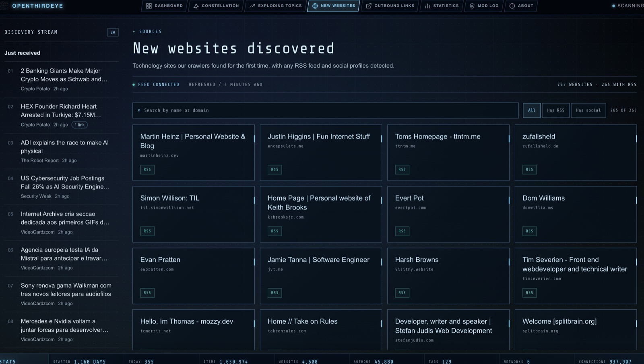The image size is (644, 364).
Task: Open the Martin Heinz Personal Website card
Action: click(194, 153)
